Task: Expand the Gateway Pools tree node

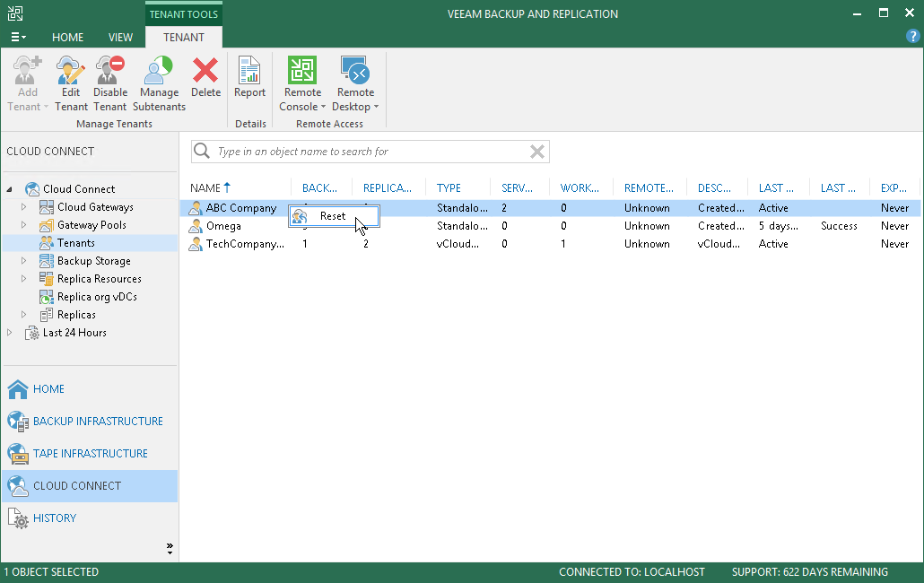Action: click(23, 225)
